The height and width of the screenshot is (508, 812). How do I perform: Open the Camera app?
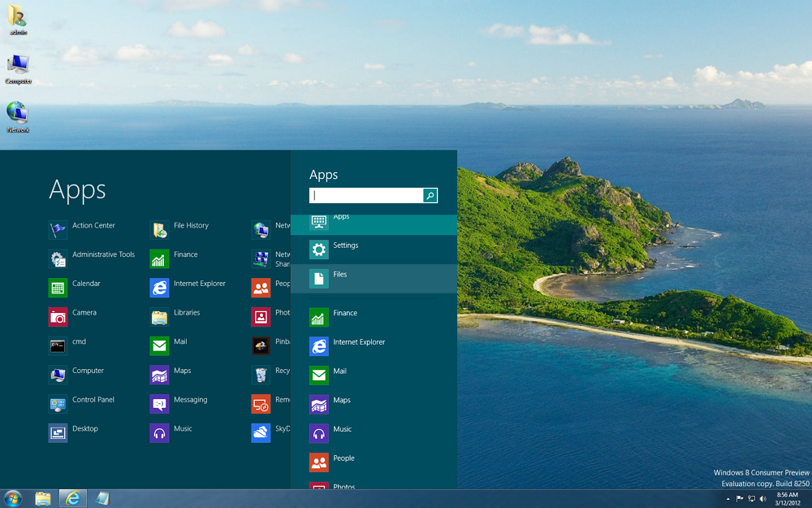tap(84, 312)
